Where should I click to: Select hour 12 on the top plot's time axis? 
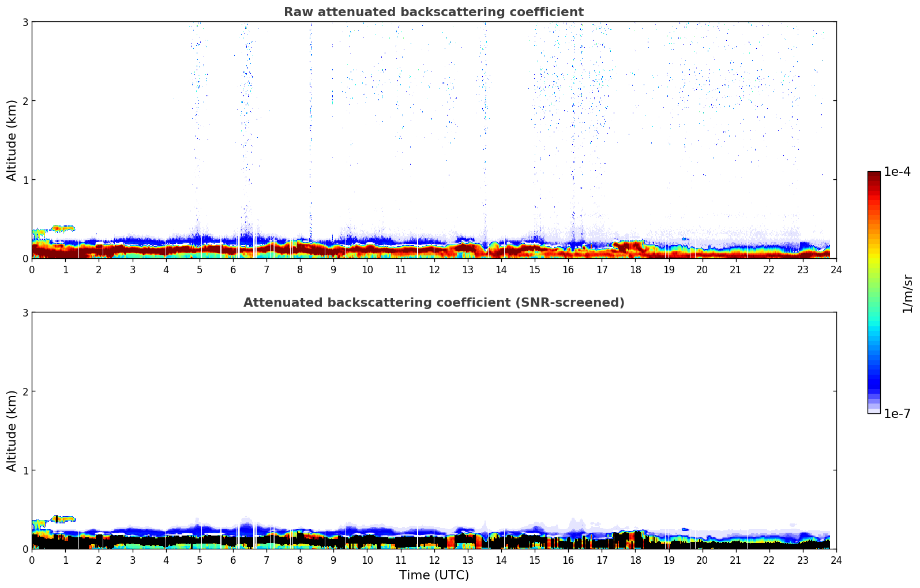click(434, 269)
